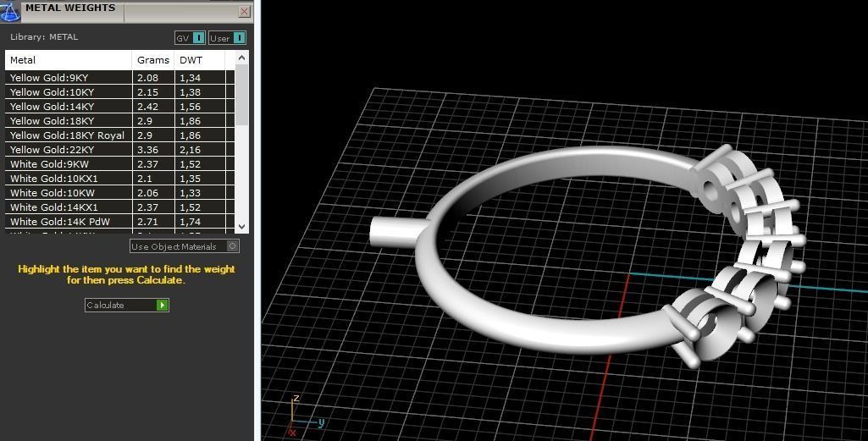Click the metals list scrollbar thumb
Image resolution: width=868 pixels, height=441 pixels.
[241, 95]
